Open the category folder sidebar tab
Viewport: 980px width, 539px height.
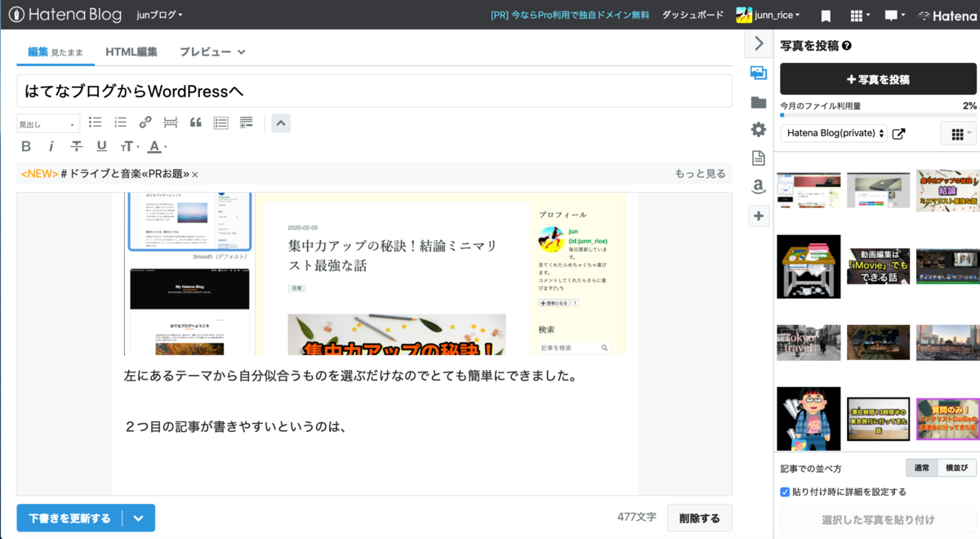(x=759, y=102)
